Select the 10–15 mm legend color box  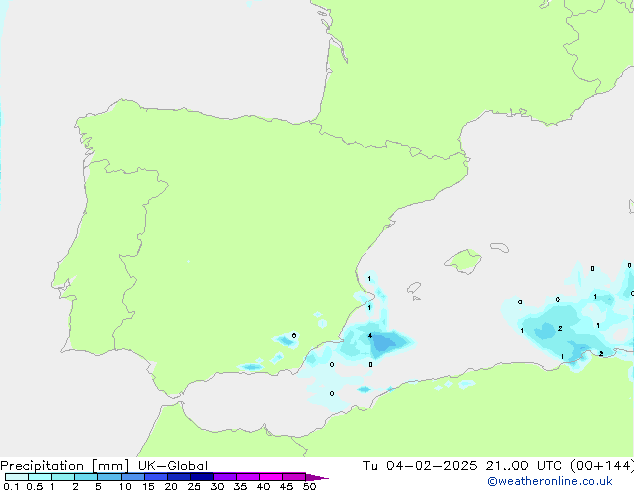(132, 477)
